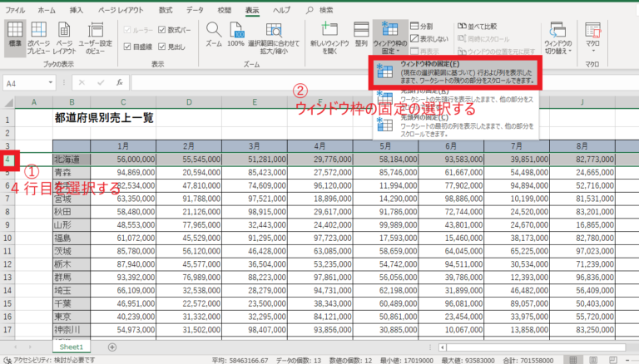The width and height of the screenshot is (639, 364).
Task: Click title cell 都道府県別売上一覧
Action: [x=104, y=118]
